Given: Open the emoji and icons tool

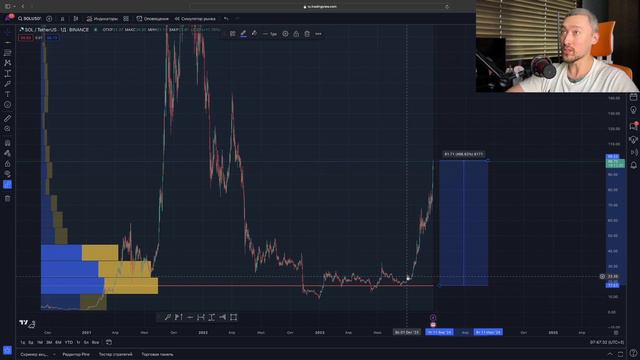Looking at the screenshot, I should pos(8,104).
